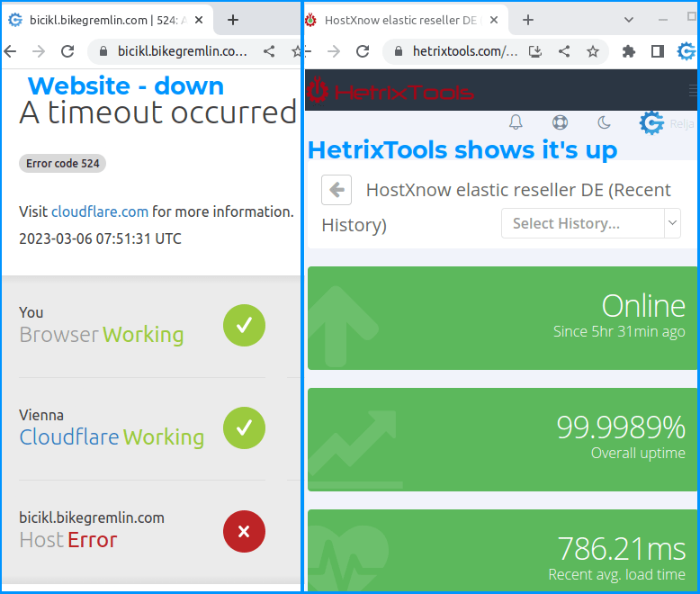The height and width of the screenshot is (594, 700).
Task: Expand the tab search chevron
Action: (629, 20)
